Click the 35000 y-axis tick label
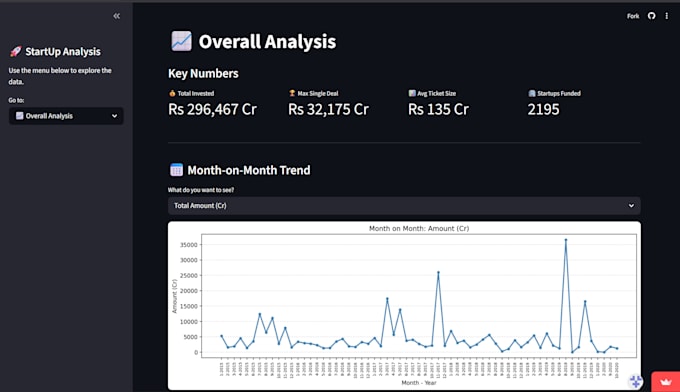Image resolution: width=680 pixels, height=392 pixels. coord(189,245)
